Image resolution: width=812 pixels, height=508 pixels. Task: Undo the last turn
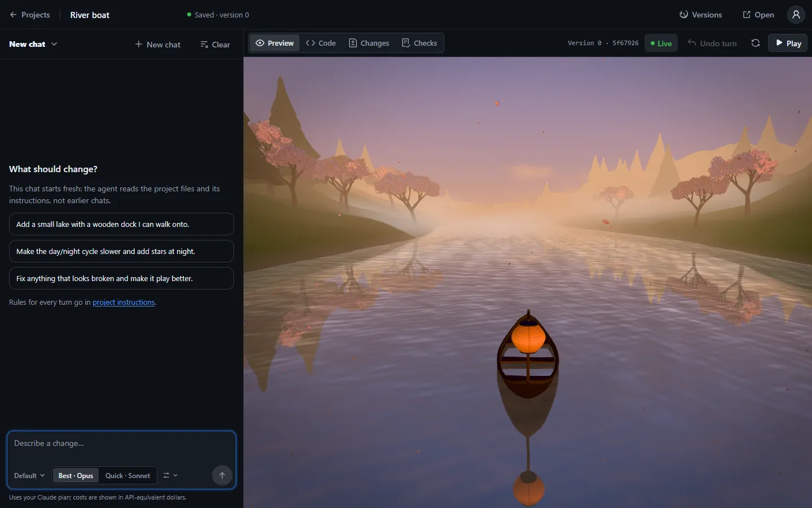[712, 43]
